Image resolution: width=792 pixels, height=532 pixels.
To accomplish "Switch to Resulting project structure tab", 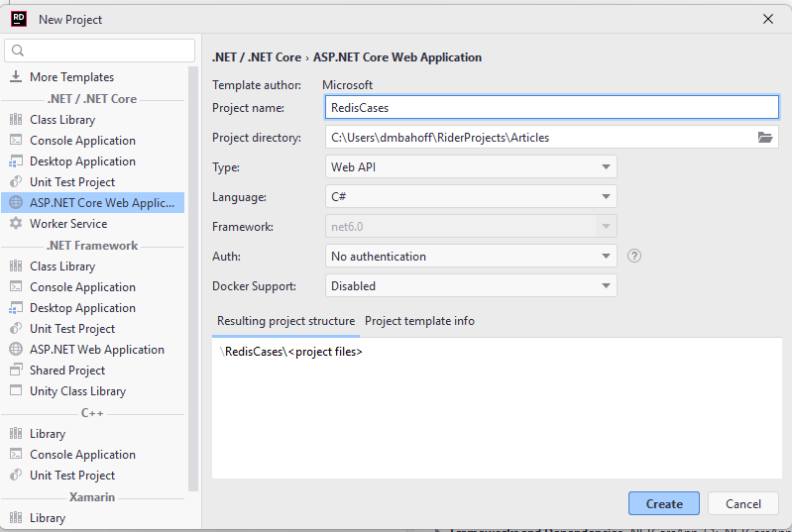I will pos(285,321).
